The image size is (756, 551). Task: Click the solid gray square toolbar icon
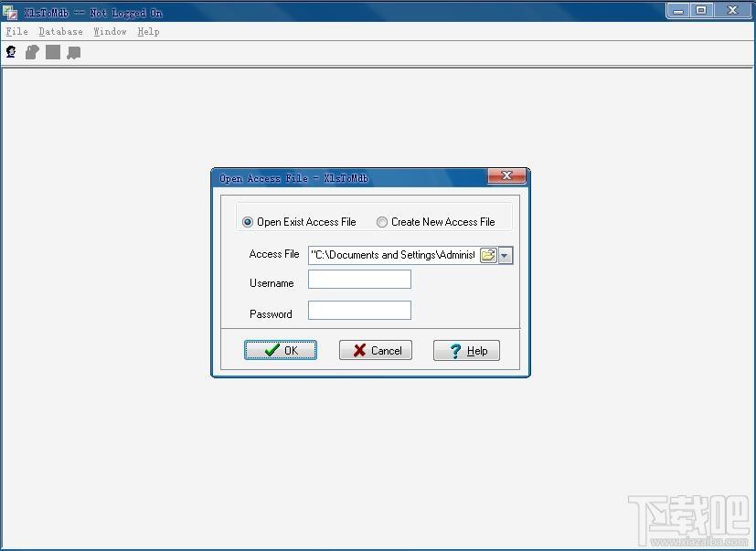(53, 52)
